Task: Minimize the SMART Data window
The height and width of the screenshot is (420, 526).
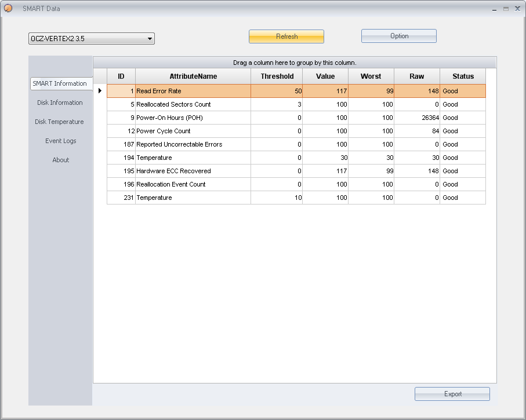Action: pyautogui.click(x=494, y=9)
